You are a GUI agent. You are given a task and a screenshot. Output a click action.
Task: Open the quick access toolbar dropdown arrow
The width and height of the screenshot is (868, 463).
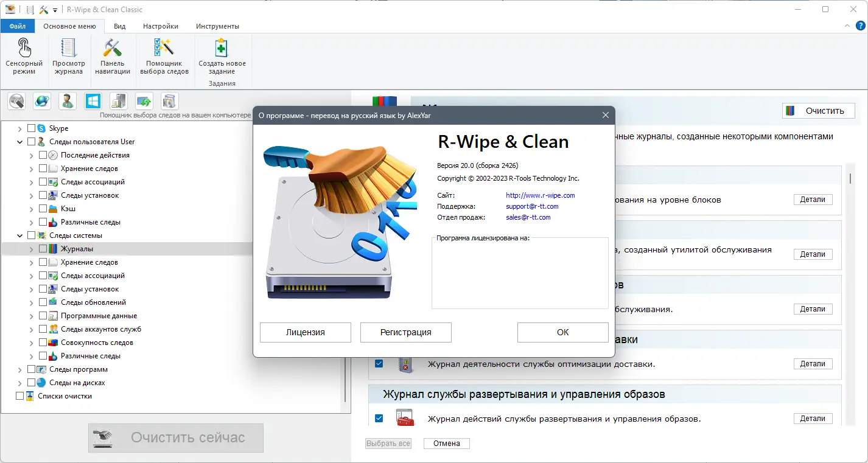[x=55, y=10]
